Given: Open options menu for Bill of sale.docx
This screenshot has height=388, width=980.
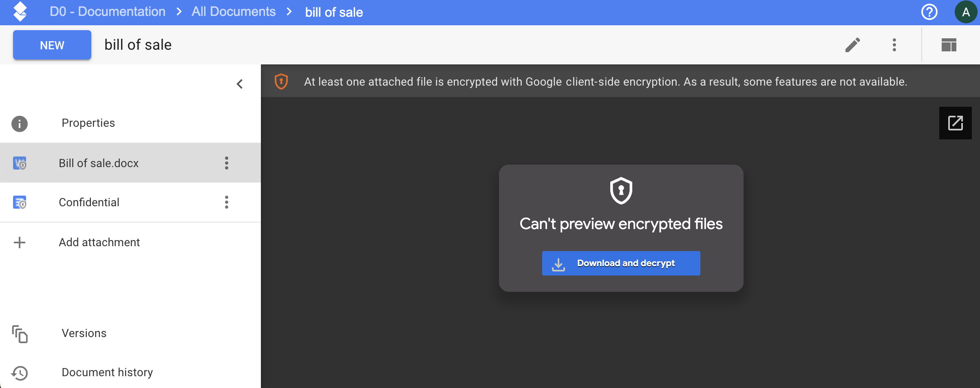Looking at the screenshot, I should (x=227, y=163).
